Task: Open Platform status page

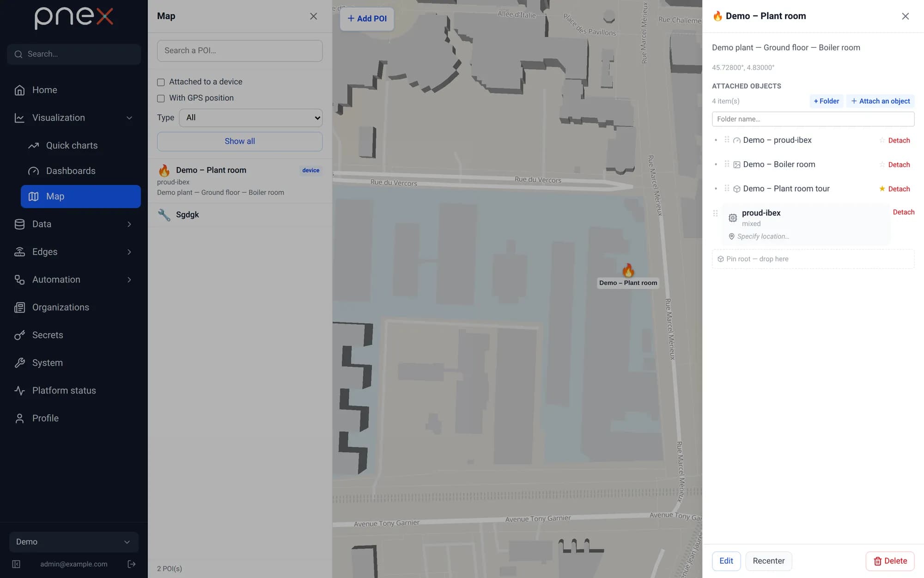Action: tap(74, 391)
